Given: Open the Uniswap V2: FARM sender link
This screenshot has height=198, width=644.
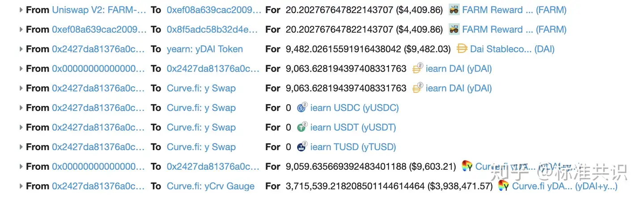Looking at the screenshot, I should pyautogui.click(x=99, y=10).
